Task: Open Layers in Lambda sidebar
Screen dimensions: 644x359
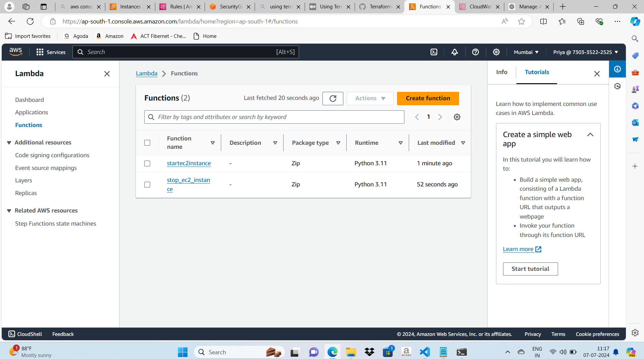Action: [23, 180]
